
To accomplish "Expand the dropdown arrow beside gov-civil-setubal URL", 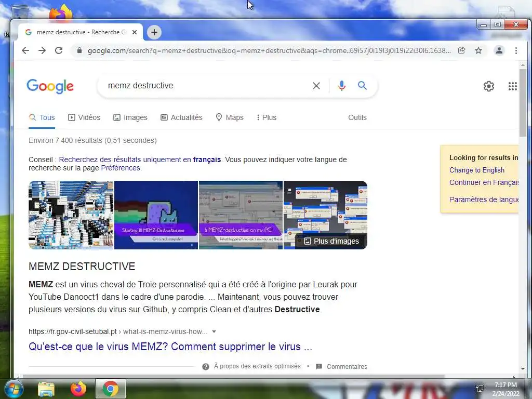I will (x=214, y=331).
